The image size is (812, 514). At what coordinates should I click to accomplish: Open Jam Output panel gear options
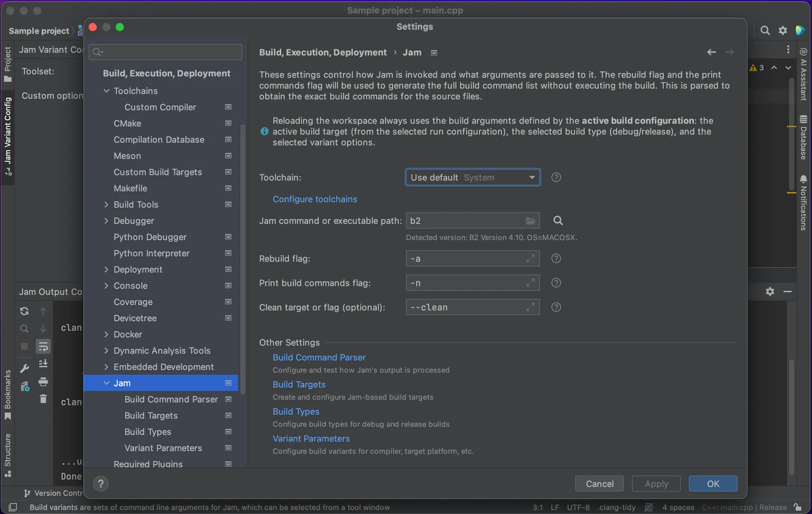point(770,292)
